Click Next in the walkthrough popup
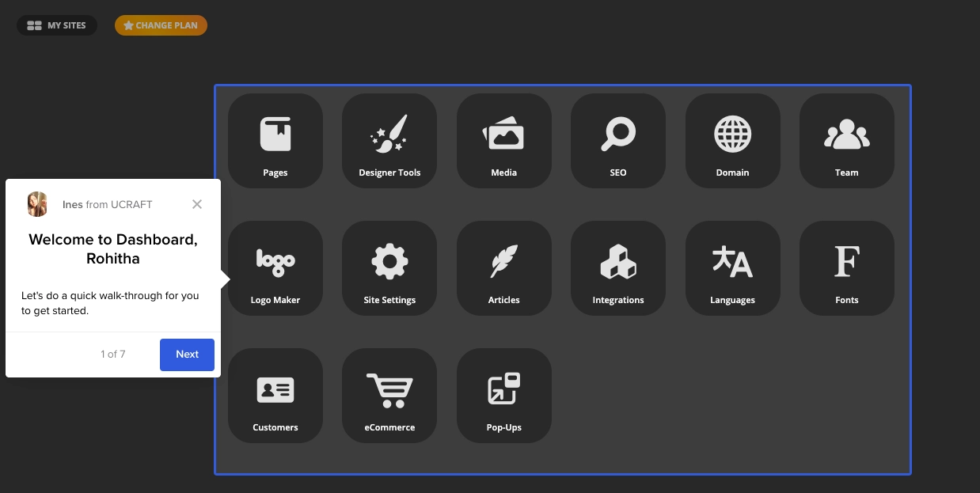 pos(187,355)
